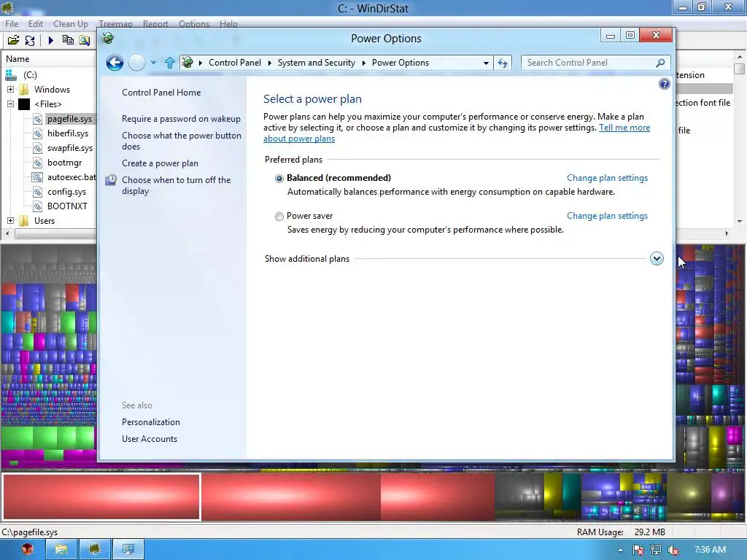Click the refresh button next to the address bar
Viewport: 747px width, 560px height.
pyautogui.click(x=503, y=63)
